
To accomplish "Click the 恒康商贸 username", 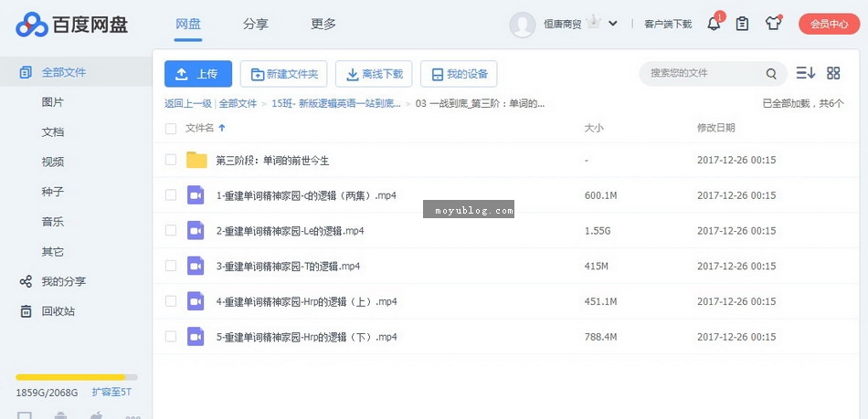I will [x=563, y=25].
